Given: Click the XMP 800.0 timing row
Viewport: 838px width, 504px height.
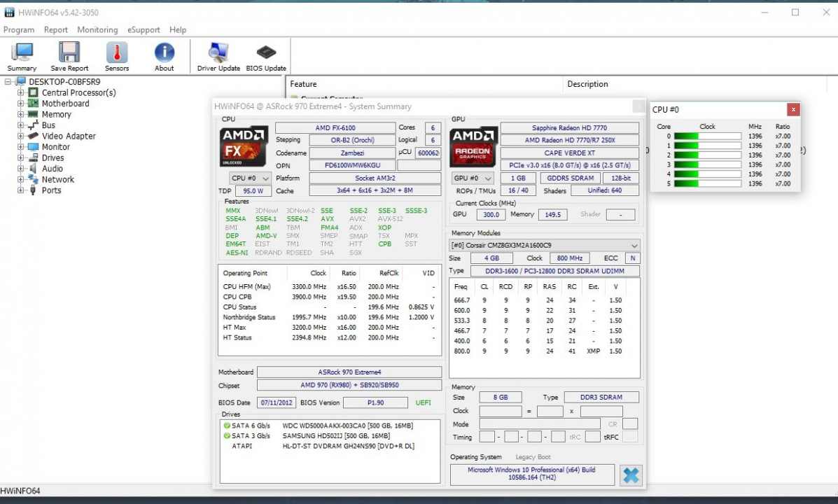Looking at the screenshot, I should (x=538, y=351).
